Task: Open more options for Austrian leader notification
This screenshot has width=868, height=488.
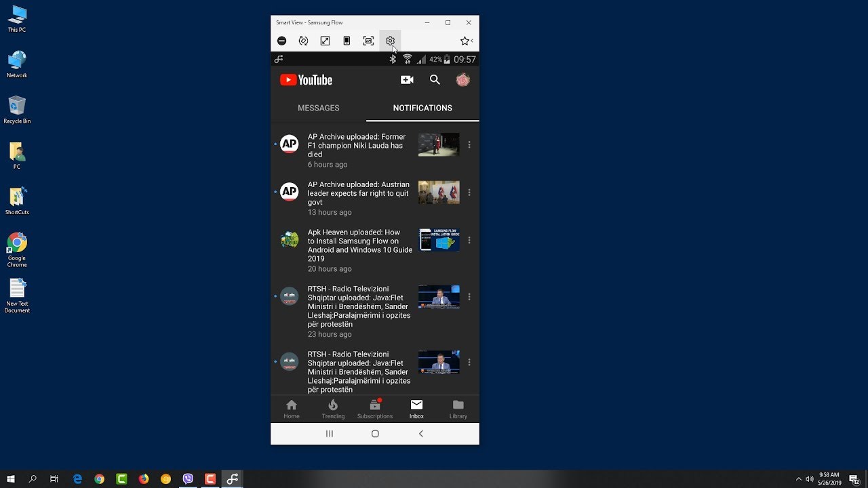Action: (x=469, y=192)
